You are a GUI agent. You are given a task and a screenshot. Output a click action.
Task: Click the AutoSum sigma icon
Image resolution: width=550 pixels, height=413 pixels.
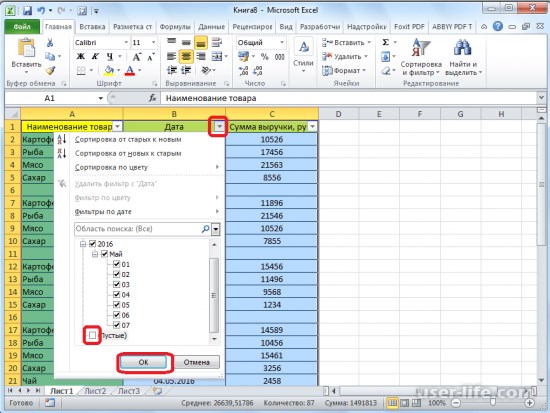(x=385, y=42)
